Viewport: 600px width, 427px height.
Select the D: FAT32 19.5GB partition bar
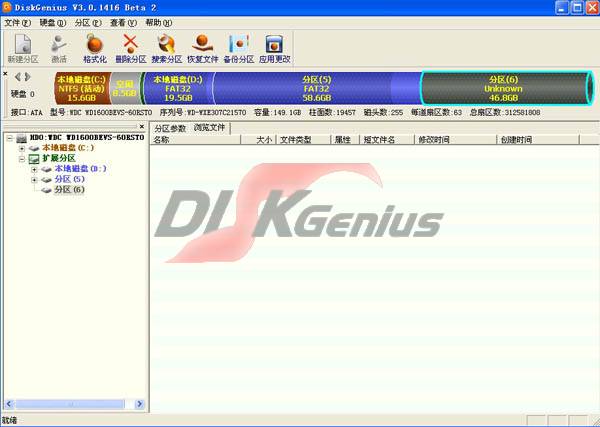click(x=178, y=88)
